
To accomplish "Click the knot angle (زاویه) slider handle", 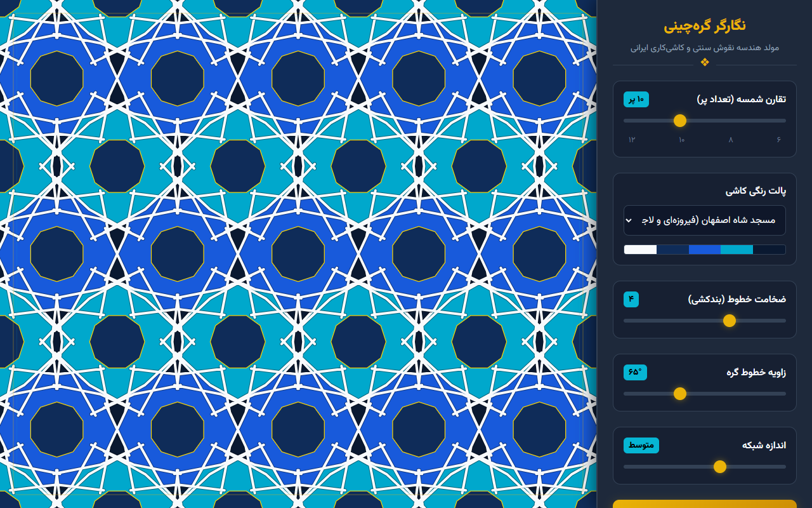I will [x=680, y=394].
